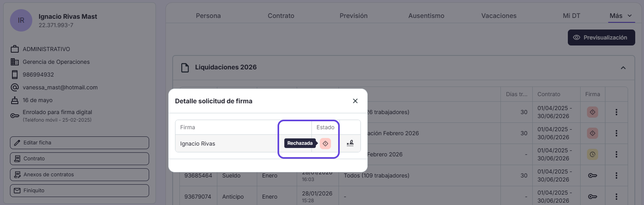Open Anexos de contratos
The height and width of the screenshot is (205, 644).
pyautogui.click(x=79, y=175)
